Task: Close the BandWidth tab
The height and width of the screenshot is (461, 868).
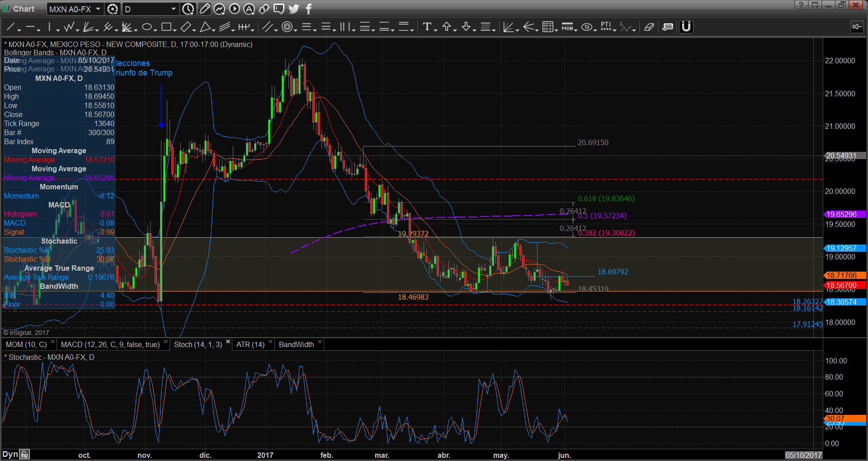Action: click(x=320, y=342)
